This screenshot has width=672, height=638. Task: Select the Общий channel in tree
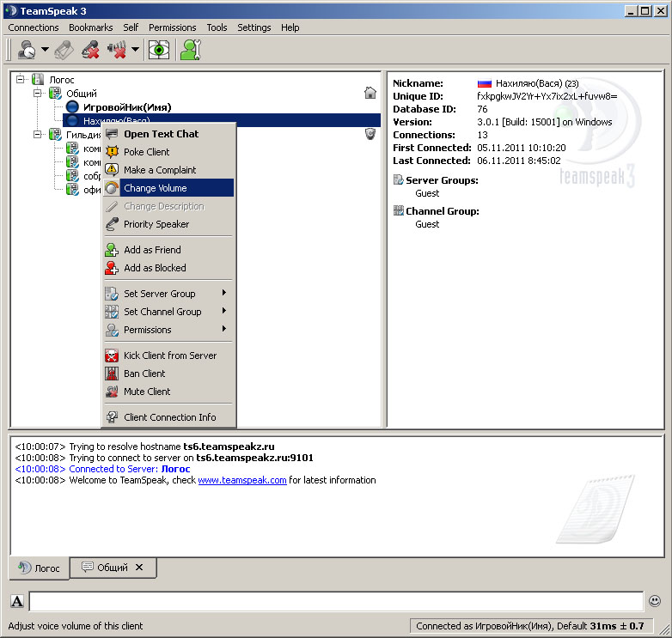82,94
